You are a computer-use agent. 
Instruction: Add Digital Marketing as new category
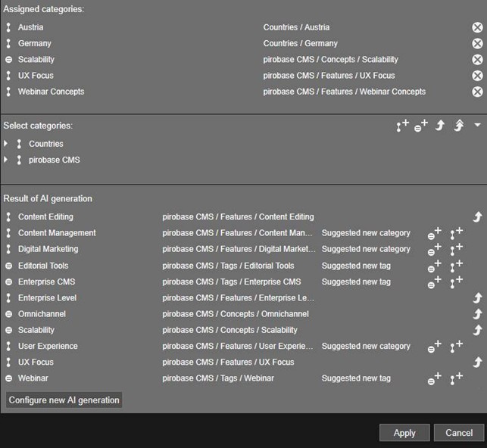456,249
